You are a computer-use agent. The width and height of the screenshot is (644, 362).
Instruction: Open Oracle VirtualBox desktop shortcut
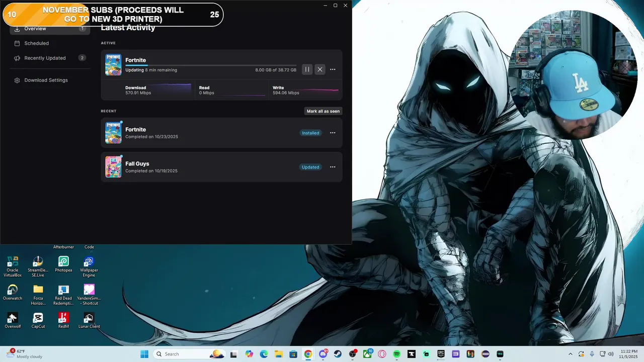pyautogui.click(x=13, y=266)
